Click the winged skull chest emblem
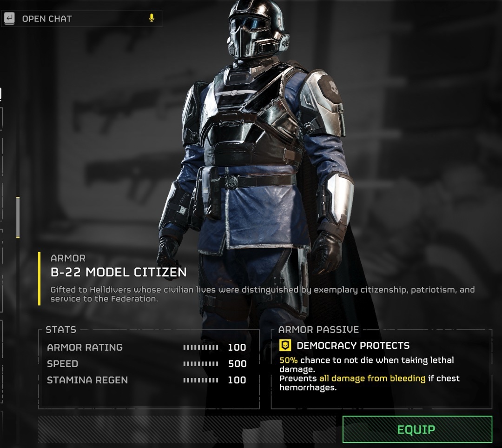Viewport: 502px width, 448px height. [x=234, y=93]
